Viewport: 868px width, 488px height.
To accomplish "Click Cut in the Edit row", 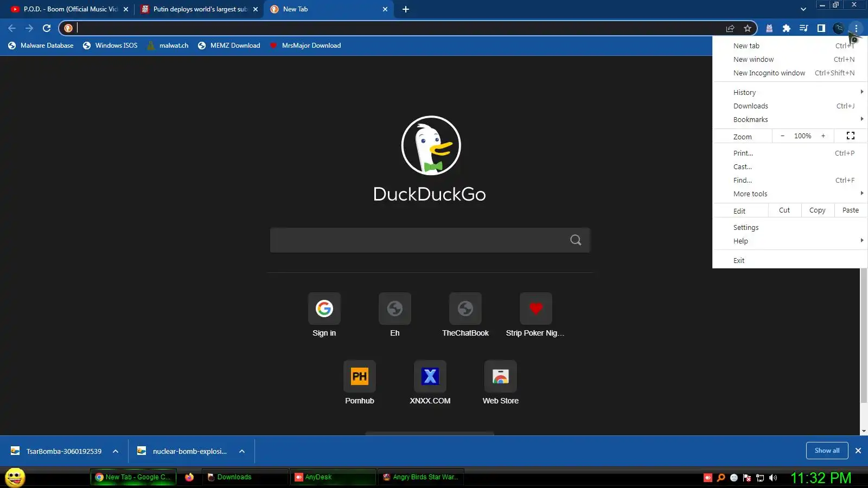I will pyautogui.click(x=784, y=210).
